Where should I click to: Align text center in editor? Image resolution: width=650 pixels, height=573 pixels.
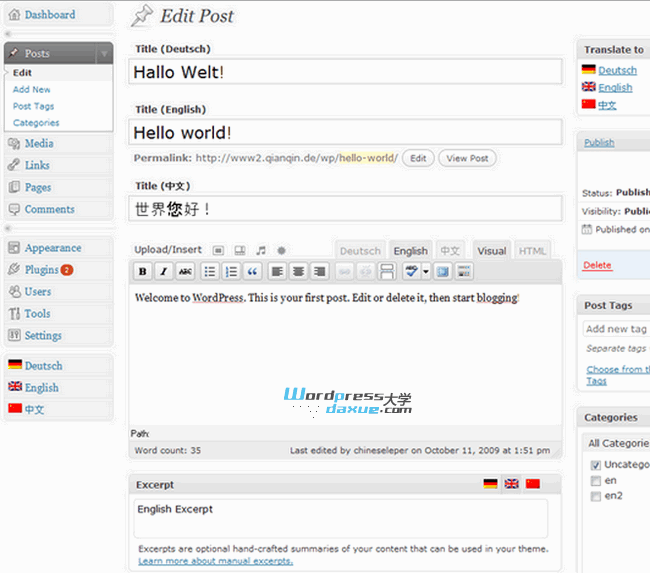tap(298, 272)
